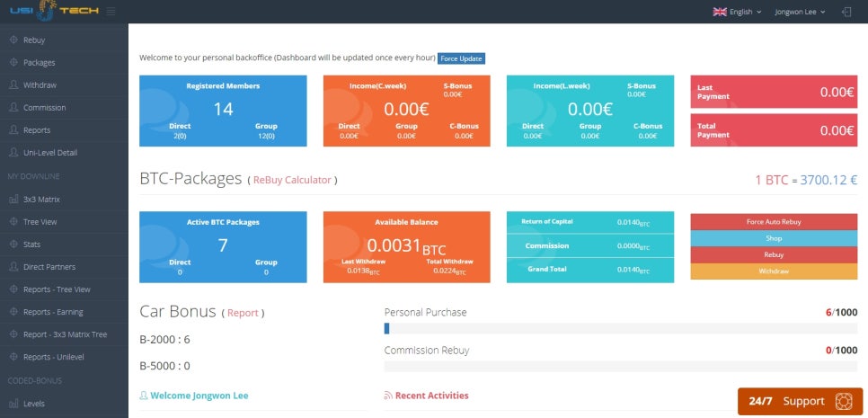Image resolution: width=868 pixels, height=418 pixels.
Task: Click the Income(C.week) card
Action: pyautogui.click(x=406, y=111)
